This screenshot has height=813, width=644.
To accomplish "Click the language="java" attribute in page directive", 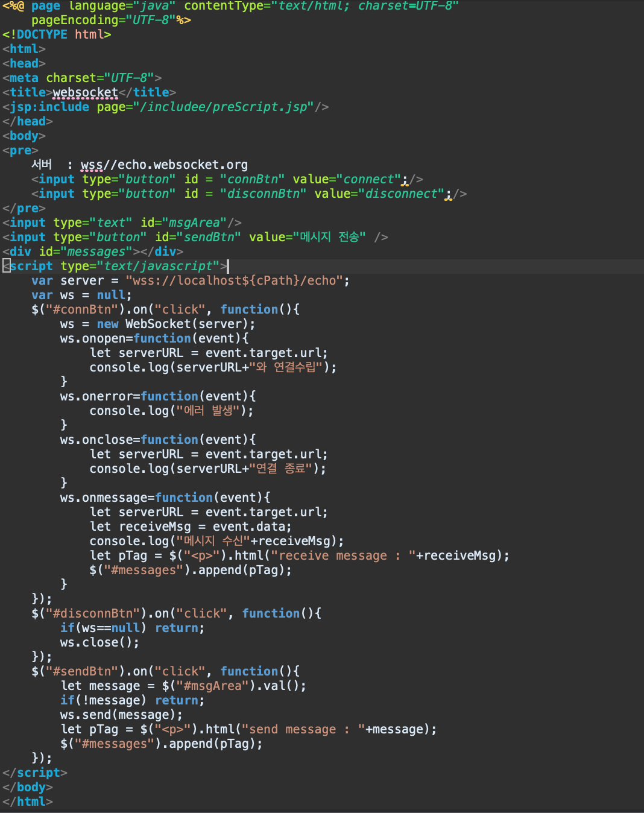I will coord(122,6).
